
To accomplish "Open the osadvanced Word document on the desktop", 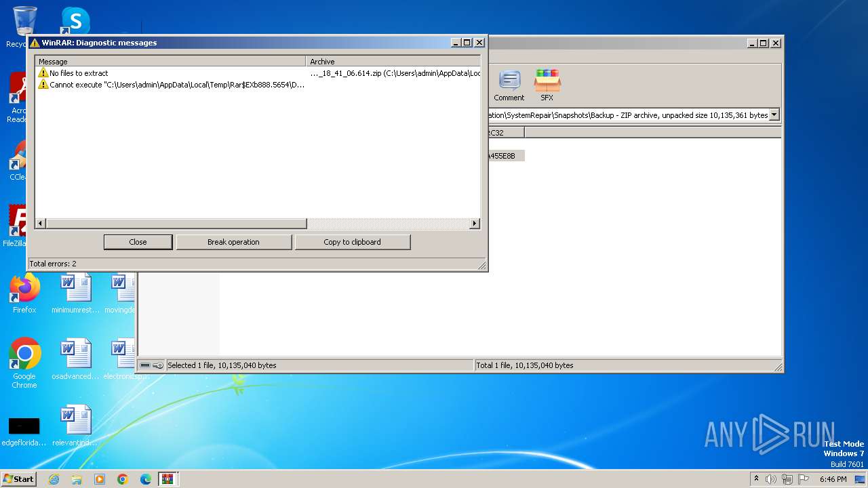I will [x=75, y=359].
